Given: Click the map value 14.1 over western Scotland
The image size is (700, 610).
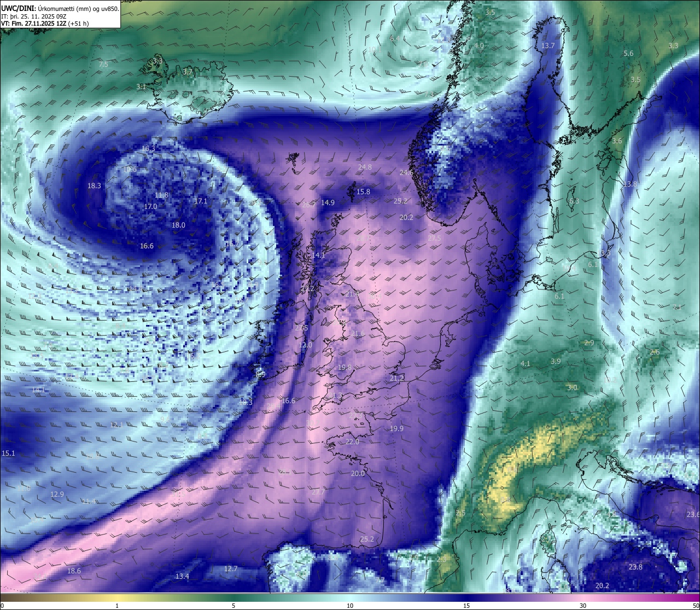Looking at the screenshot, I should [x=318, y=255].
